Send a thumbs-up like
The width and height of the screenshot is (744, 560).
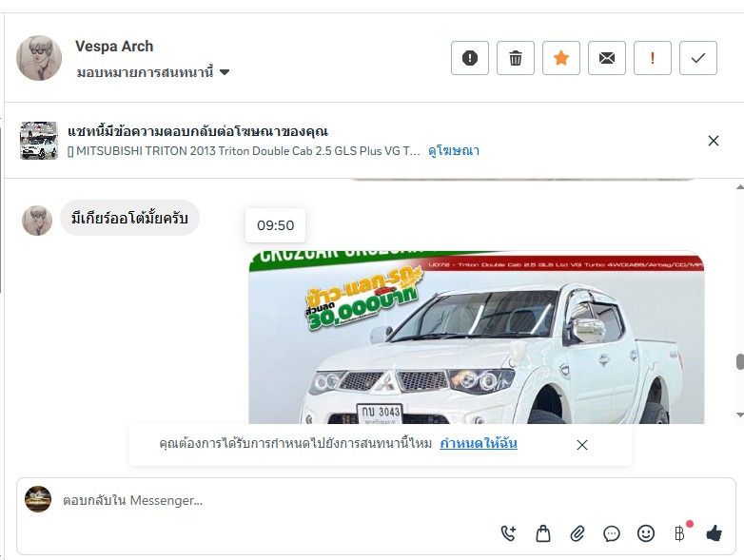pyautogui.click(x=715, y=533)
